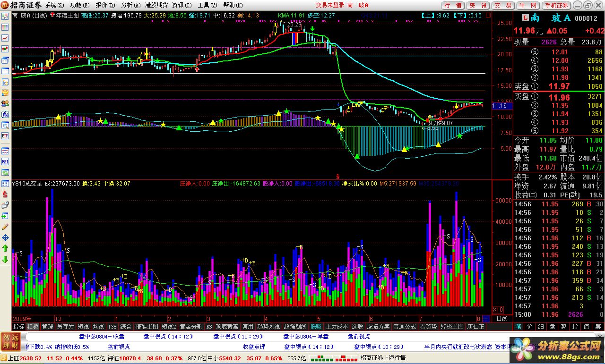Screen dimensions: 605x364
Task: Click the 年谱主图 indicator label
Action: (68, 15)
